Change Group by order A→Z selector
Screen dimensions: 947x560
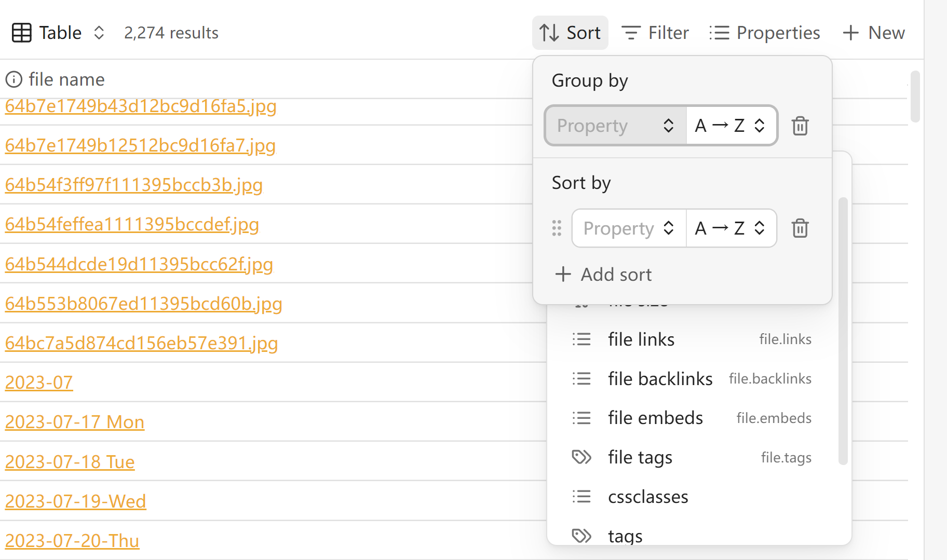coord(730,126)
